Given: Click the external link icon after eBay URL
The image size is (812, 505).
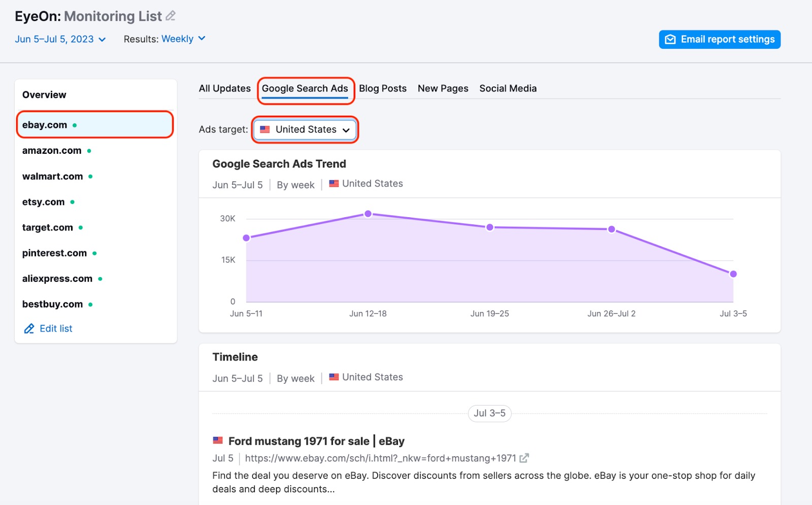Looking at the screenshot, I should tap(524, 458).
